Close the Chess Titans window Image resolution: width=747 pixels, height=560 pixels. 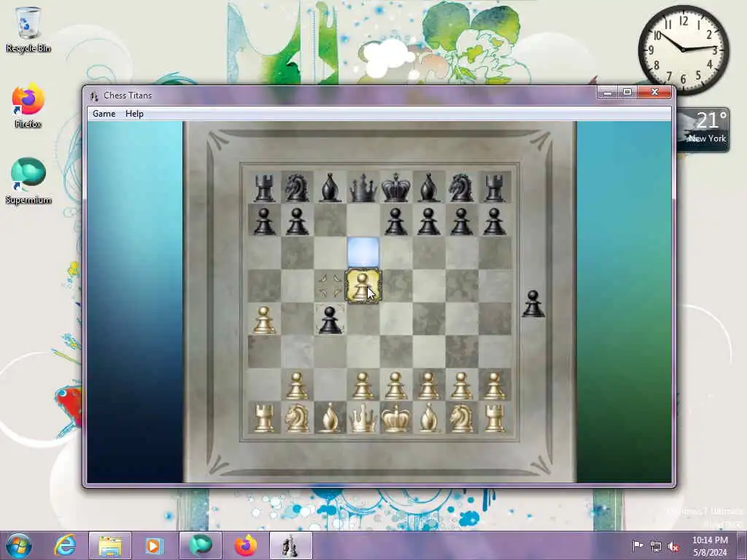pyautogui.click(x=654, y=93)
